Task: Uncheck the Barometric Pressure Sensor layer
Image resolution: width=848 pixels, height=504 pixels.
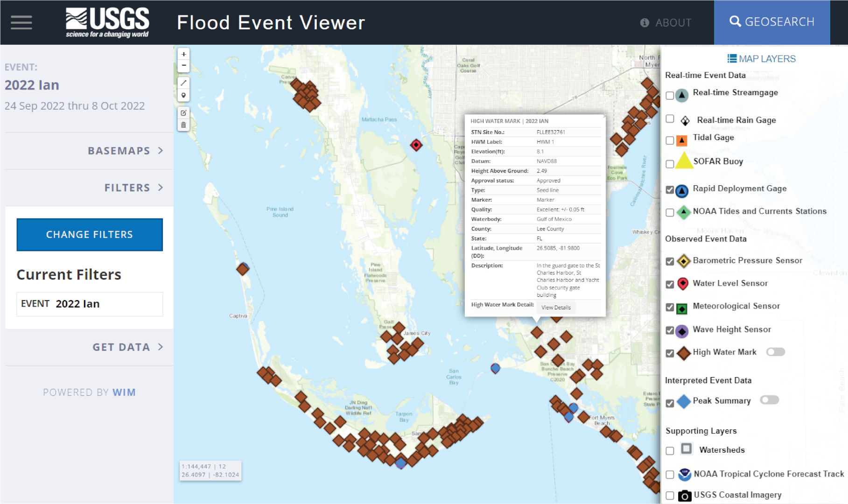Action: (x=670, y=261)
